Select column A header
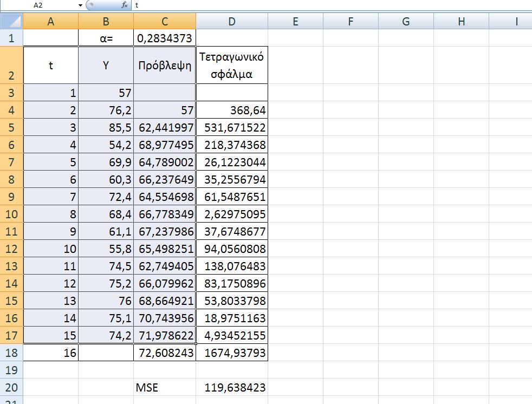The width and height of the screenshot is (532, 404). pos(50,21)
